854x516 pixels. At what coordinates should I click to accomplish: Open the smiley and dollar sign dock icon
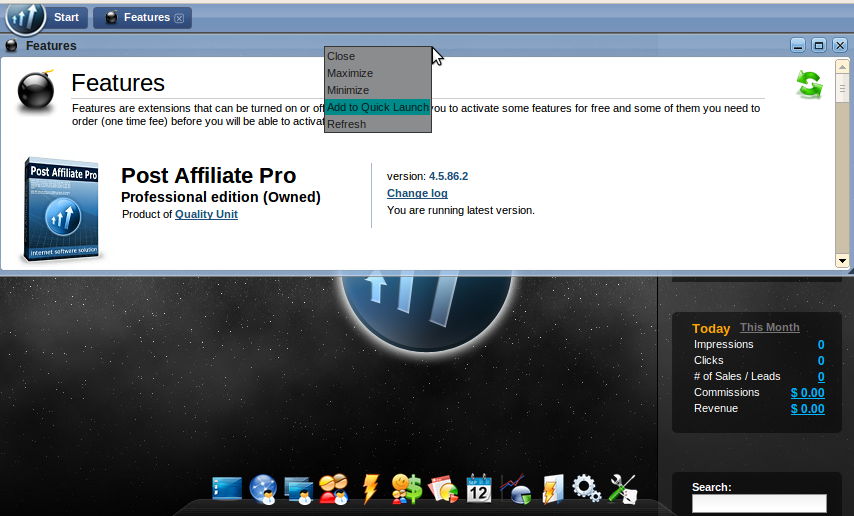point(407,488)
